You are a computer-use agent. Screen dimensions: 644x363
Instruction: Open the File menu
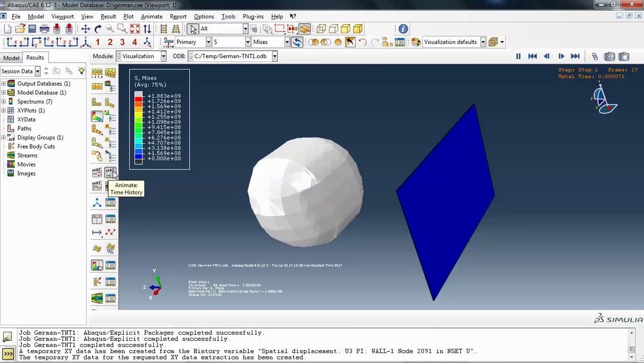click(16, 17)
